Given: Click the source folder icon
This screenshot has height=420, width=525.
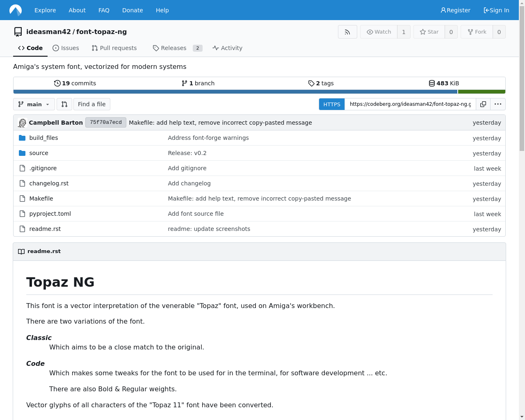Looking at the screenshot, I should point(22,153).
